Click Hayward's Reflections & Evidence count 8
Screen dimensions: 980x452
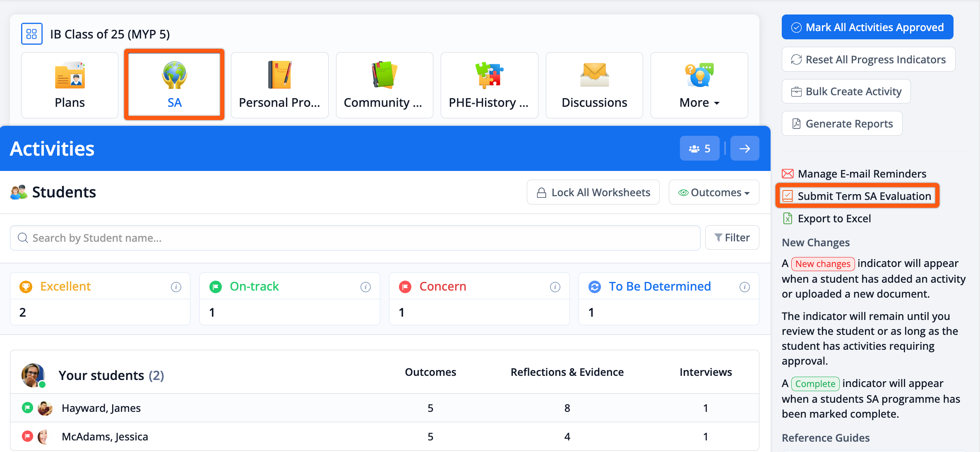pyautogui.click(x=567, y=408)
